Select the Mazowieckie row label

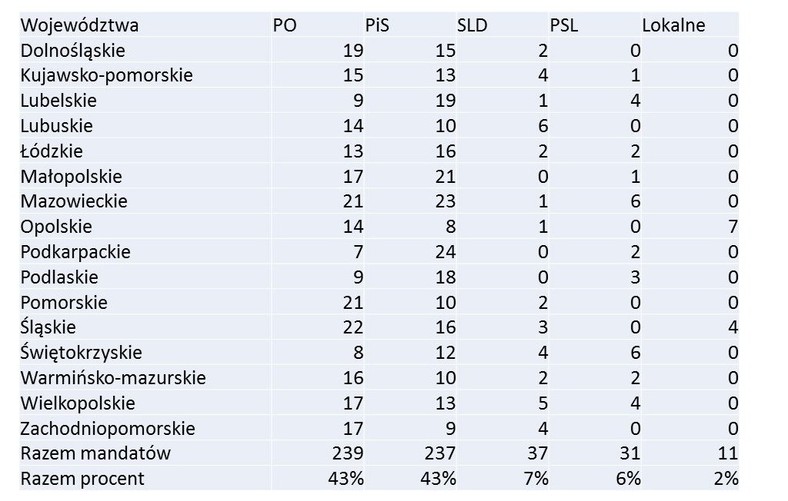[74, 202]
